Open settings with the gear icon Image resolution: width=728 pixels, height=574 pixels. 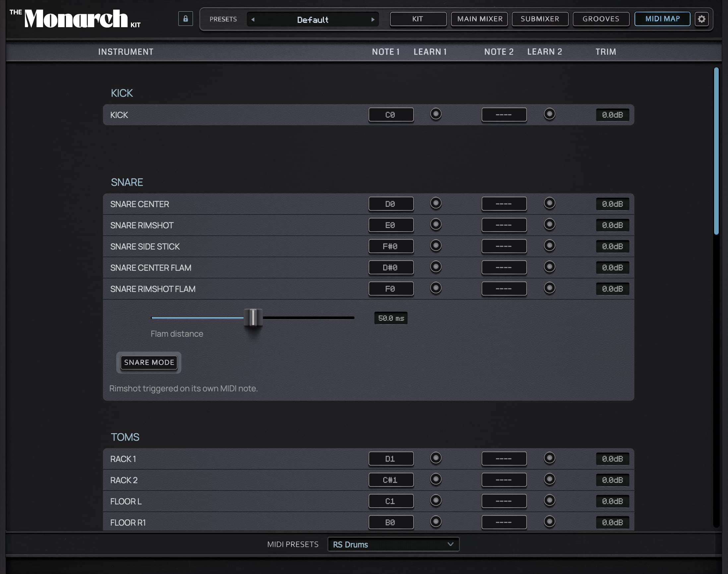(x=701, y=19)
